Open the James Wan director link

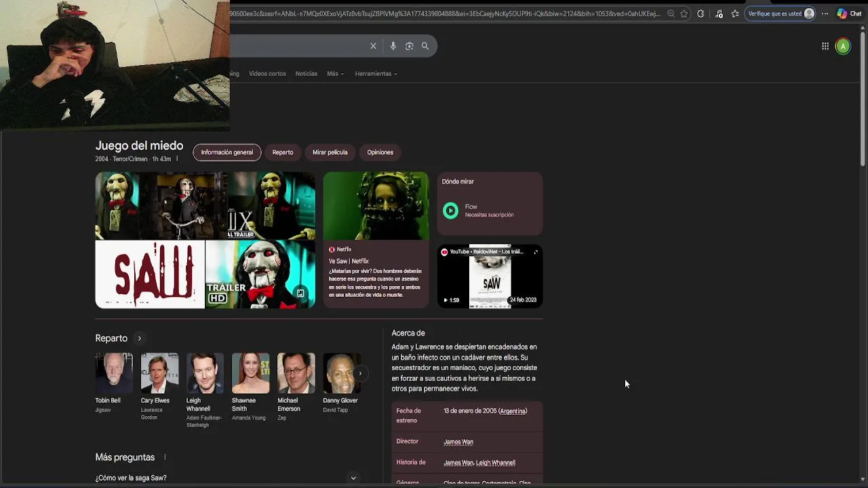[458, 442]
